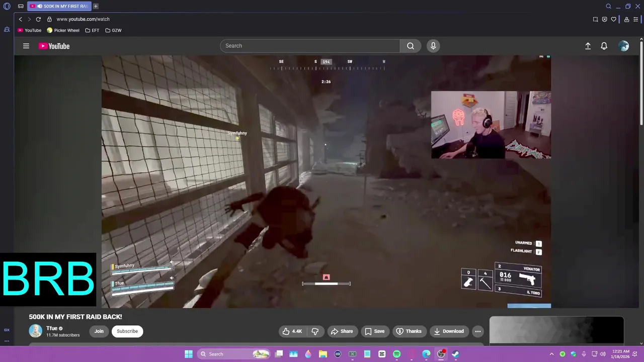Open the Opera GX main menu logo
This screenshot has height=362, width=644.
click(7, 6)
